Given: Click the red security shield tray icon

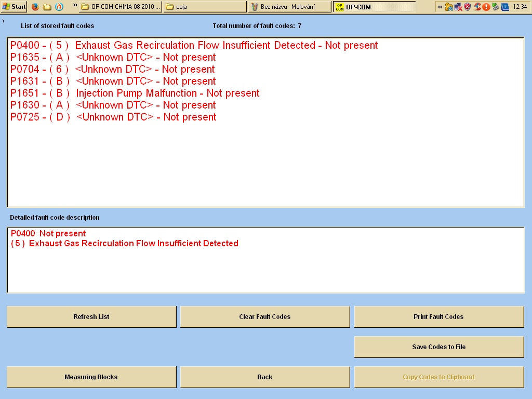Looking at the screenshot, I should coord(467,7).
